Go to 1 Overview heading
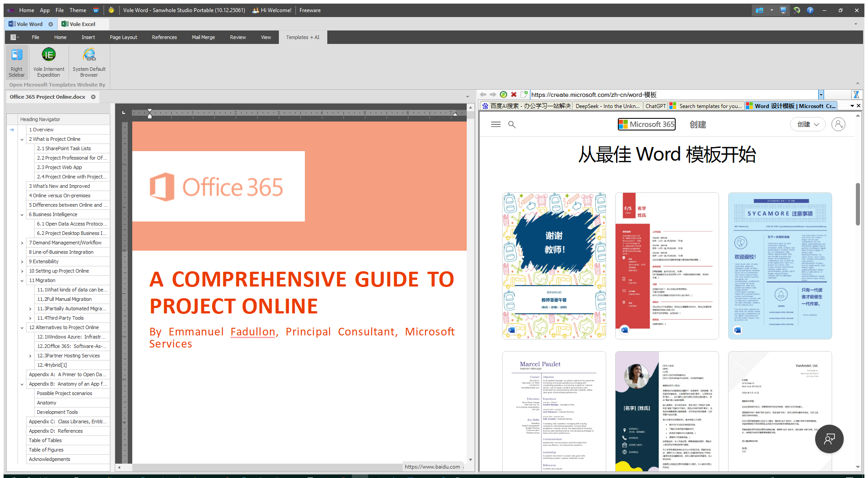The image size is (868, 478). coord(68,130)
